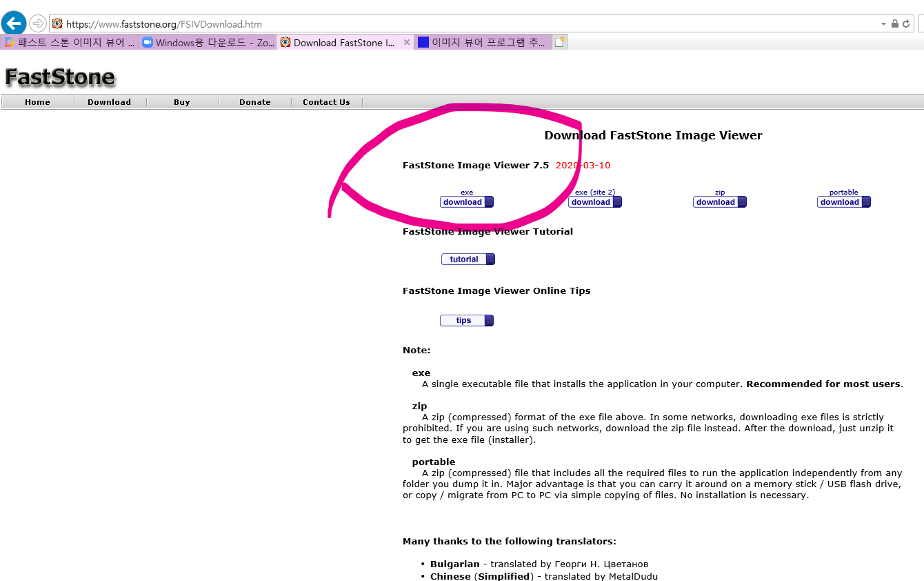Screen dimensions: 924x581
Task: Switch to the 이미지 뷰어 프로그램 추천 tab
Action: (483, 42)
